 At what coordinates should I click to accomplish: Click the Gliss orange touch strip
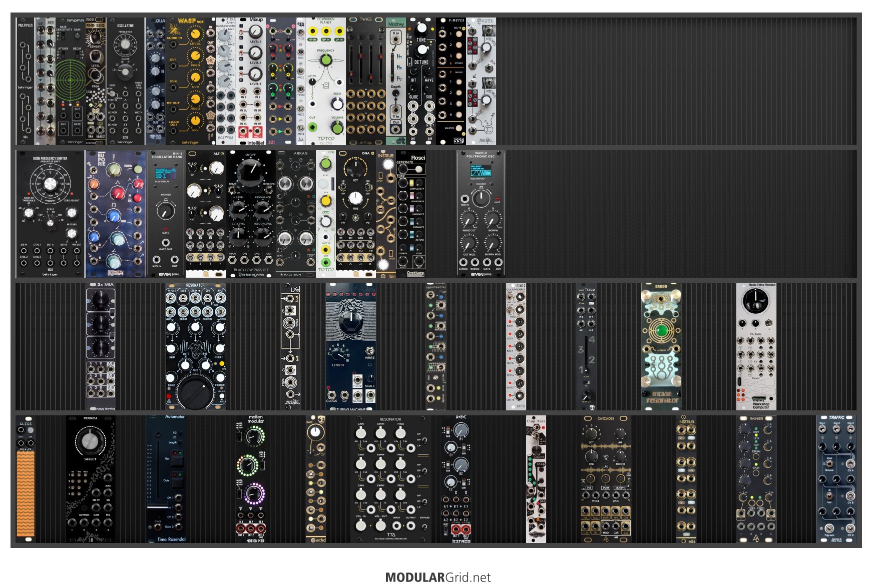pos(26,494)
